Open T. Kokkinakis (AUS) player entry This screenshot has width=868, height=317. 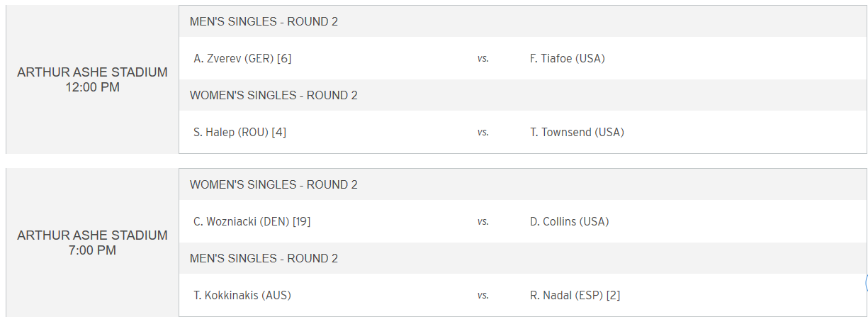click(242, 295)
